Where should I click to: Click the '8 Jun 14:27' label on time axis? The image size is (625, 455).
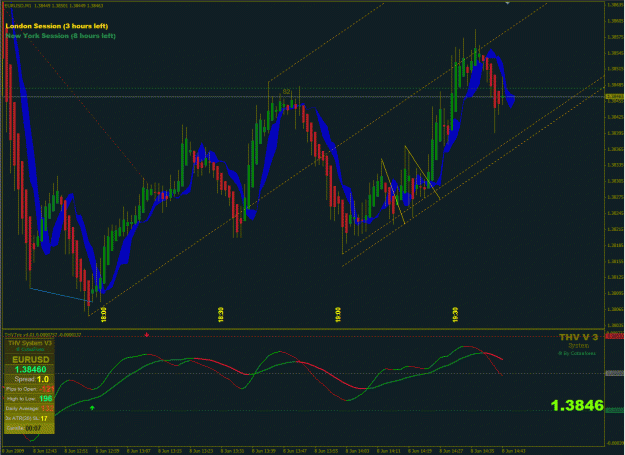point(451,451)
